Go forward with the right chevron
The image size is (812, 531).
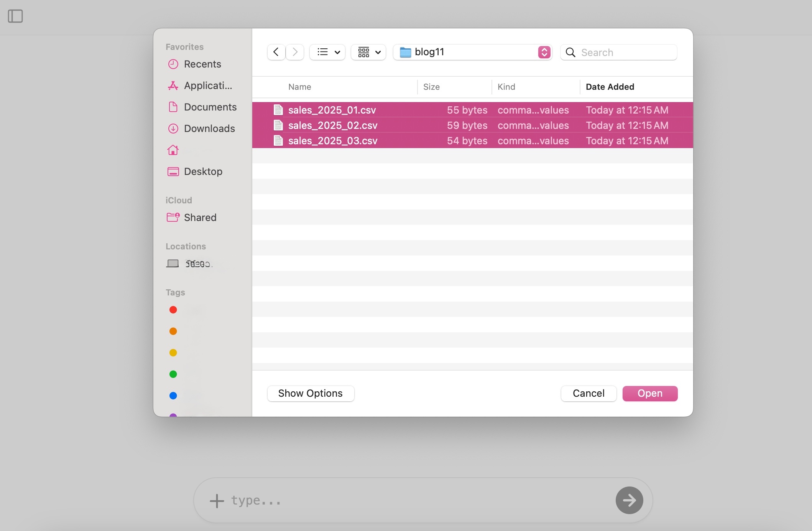295,52
